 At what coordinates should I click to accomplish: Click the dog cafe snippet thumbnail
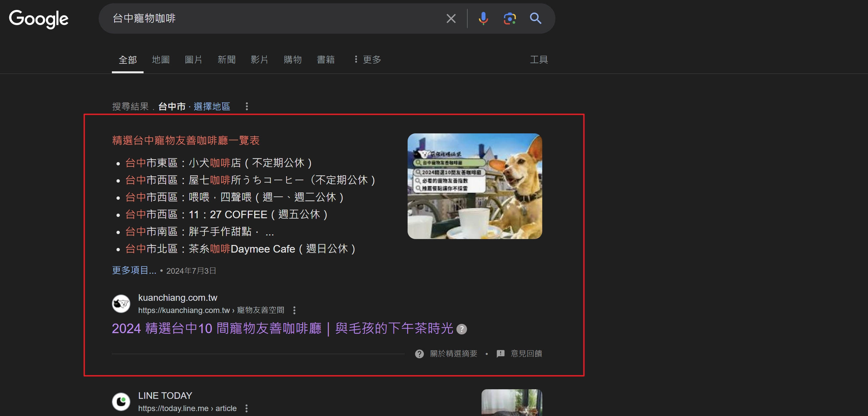[475, 186]
